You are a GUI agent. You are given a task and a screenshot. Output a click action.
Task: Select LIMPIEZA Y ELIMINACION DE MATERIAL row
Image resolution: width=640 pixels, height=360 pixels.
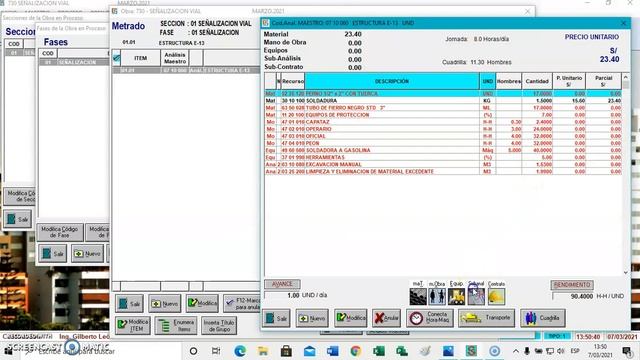tap(443, 171)
